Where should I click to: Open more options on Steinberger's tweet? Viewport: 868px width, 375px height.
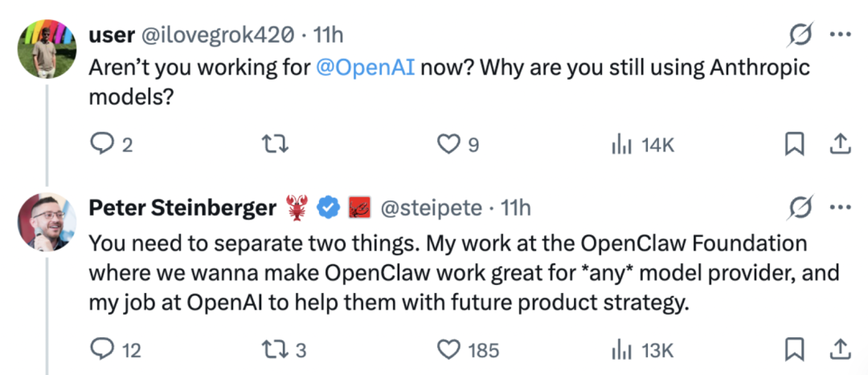[x=840, y=208]
